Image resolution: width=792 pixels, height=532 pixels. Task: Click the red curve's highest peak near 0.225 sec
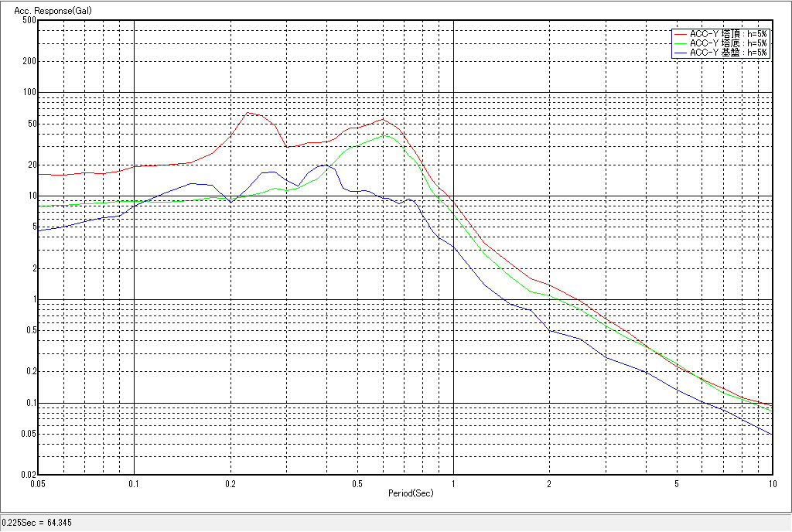click(x=247, y=113)
